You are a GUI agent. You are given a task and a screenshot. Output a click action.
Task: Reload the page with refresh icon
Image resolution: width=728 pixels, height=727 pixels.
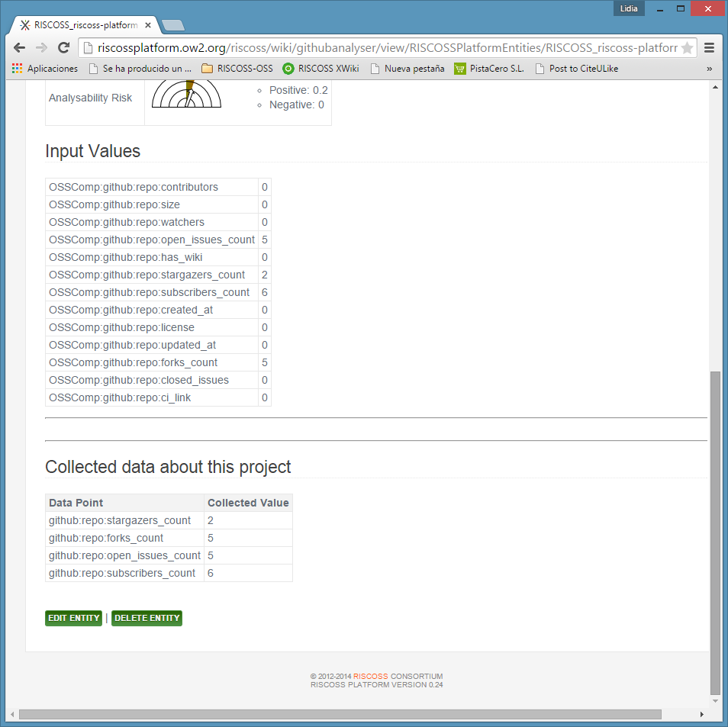point(64,48)
